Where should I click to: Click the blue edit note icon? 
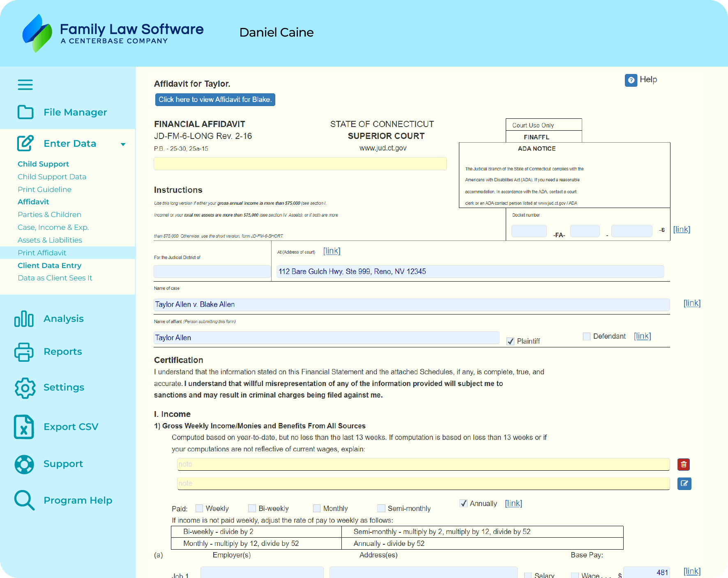(684, 483)
